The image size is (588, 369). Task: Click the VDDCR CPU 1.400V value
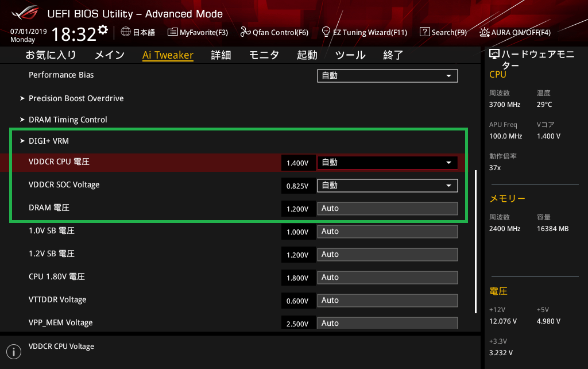click(x=298, y=163)
